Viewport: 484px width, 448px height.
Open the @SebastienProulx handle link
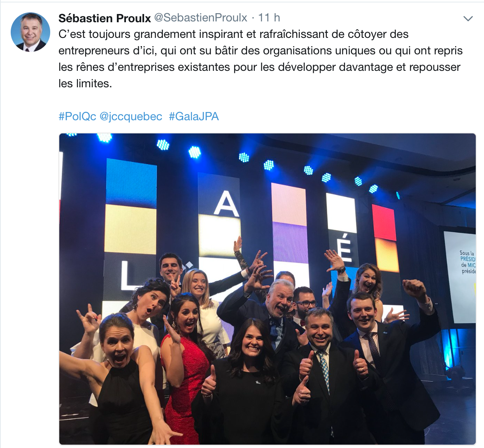[x=201, y=18]
